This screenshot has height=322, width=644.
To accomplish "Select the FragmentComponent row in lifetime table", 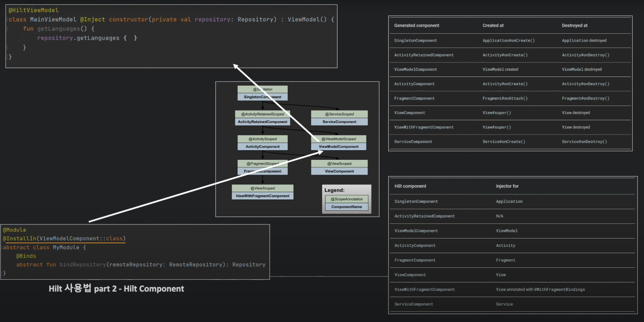I will [x=414, y=98].
